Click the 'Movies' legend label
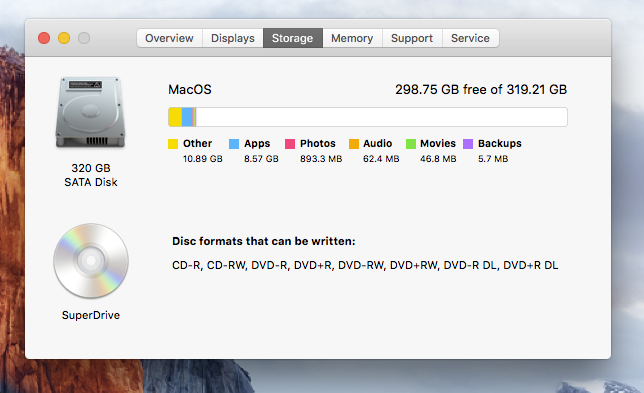Screen dimensions: 644x393 coord(438,143)
